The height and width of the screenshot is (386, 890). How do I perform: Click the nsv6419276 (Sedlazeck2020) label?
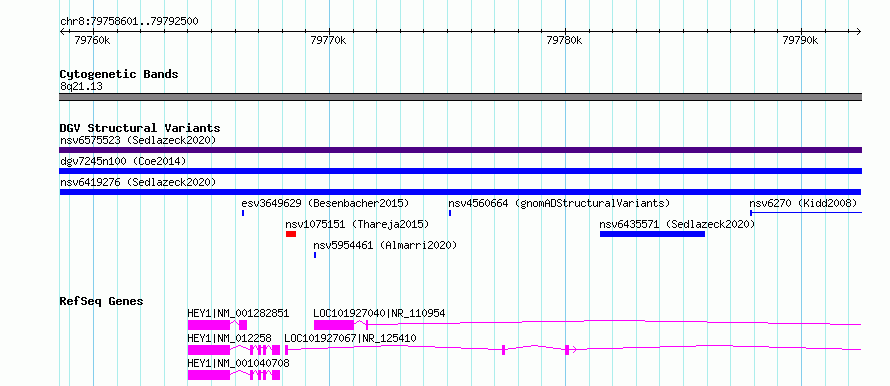click(138, 182)
